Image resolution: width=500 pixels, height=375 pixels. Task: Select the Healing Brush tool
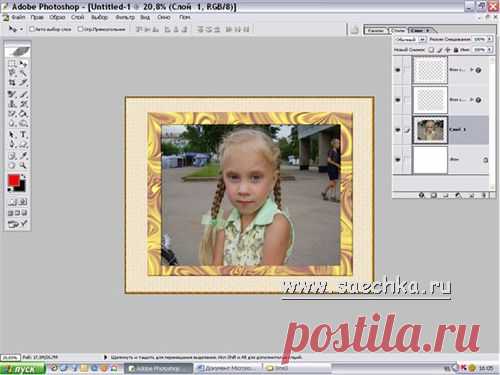[x=12, y=94]
